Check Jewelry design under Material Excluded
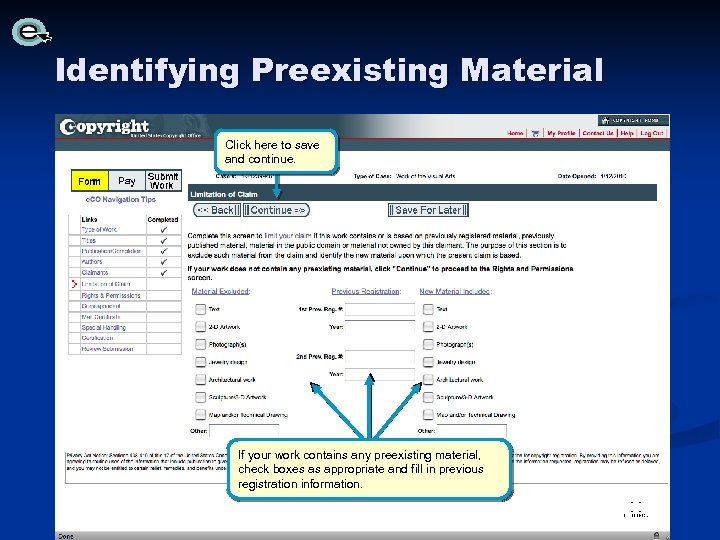720x540 pixels. coord(200,362)
